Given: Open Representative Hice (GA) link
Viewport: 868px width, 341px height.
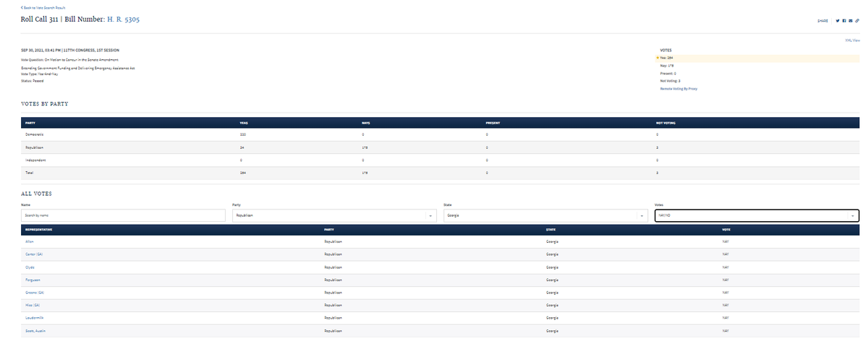Looking at the screenshot, I should click(x=33, y=305).
